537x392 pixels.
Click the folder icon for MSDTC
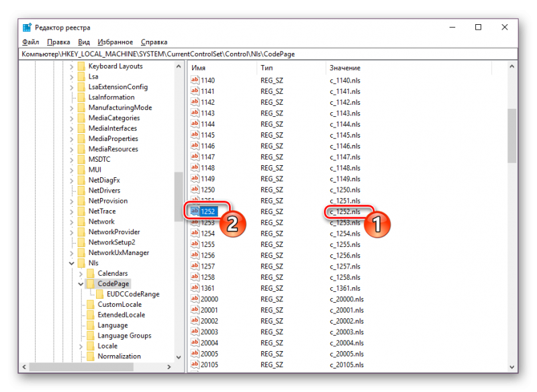coord(81,159)
